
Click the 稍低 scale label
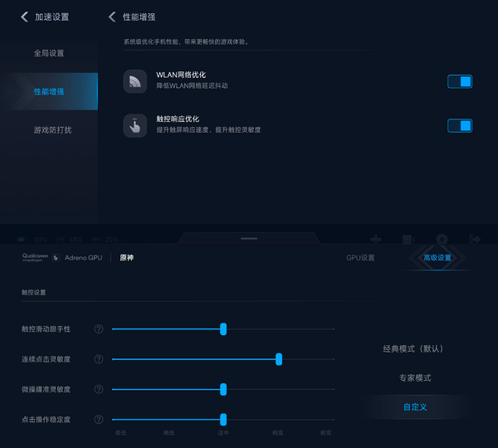coord(169,433)
